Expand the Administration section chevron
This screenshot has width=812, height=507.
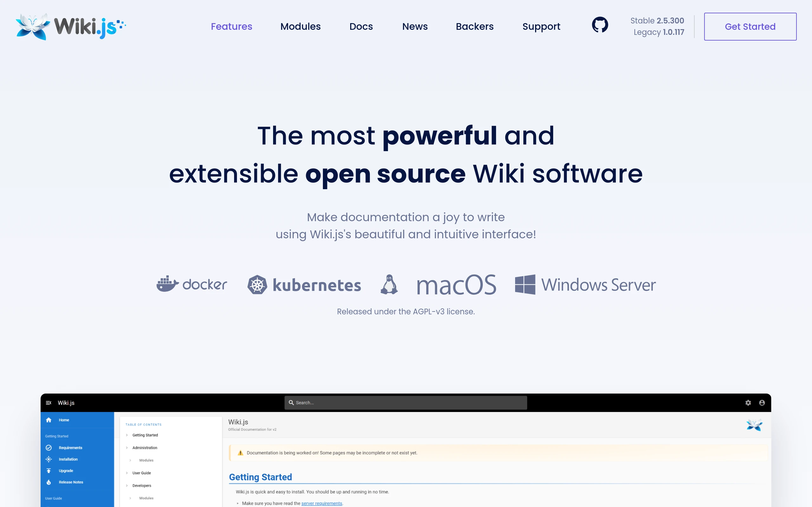127,447
